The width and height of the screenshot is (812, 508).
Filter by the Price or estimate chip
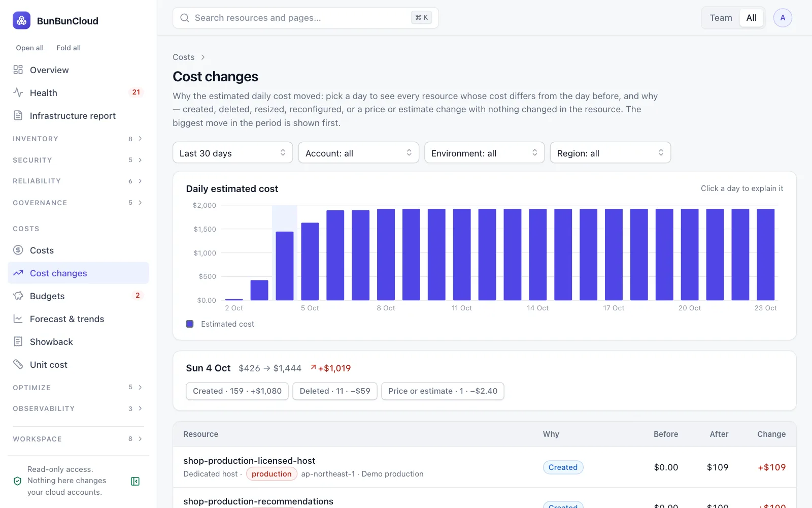(x=443, y=391)
